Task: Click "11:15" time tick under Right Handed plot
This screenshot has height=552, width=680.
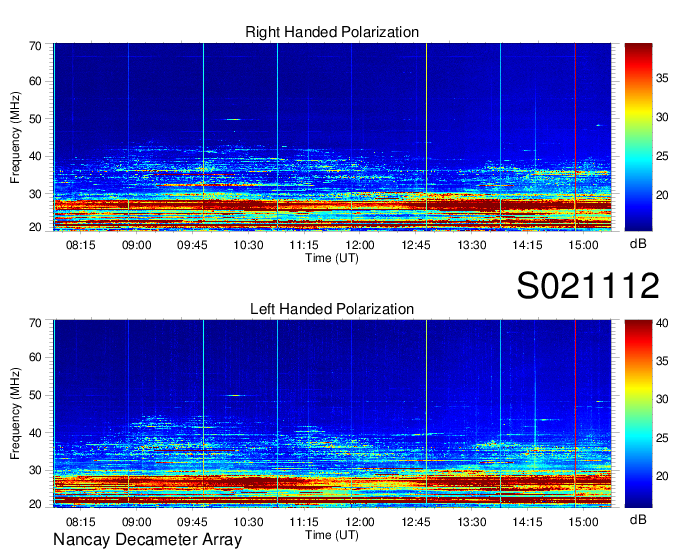Action: (x=304, y=245)
